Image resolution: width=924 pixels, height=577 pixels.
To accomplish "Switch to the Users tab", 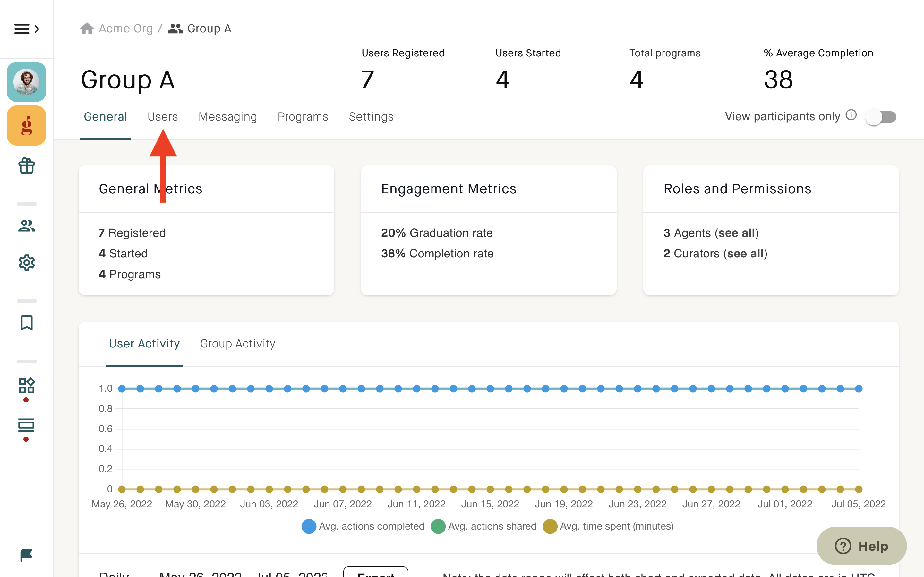I will [163, 116].
